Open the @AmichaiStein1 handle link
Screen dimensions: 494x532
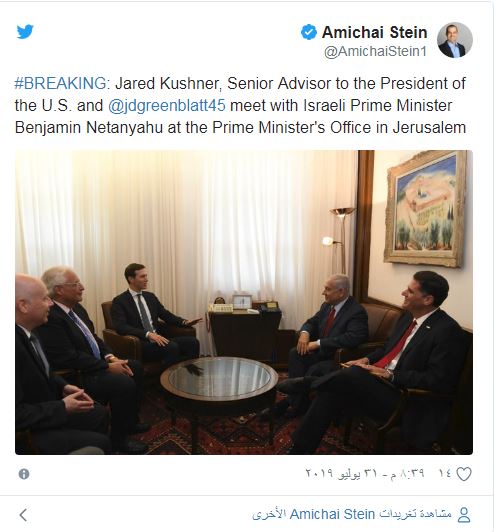click(x=375, y=52)
